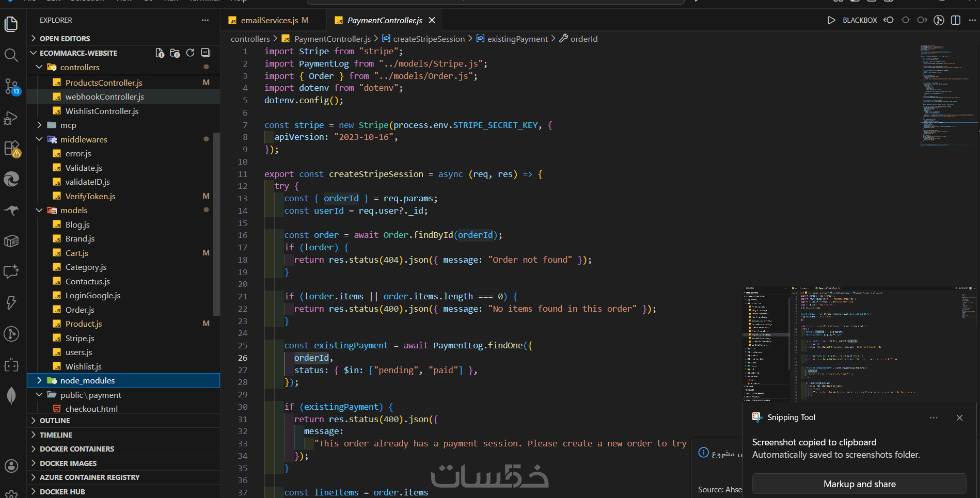Image resolution: width=980 pixels, height=498 pixels.
Task: Click the BLACKBOX button in editor toolbar
Action: coord(860,20)
